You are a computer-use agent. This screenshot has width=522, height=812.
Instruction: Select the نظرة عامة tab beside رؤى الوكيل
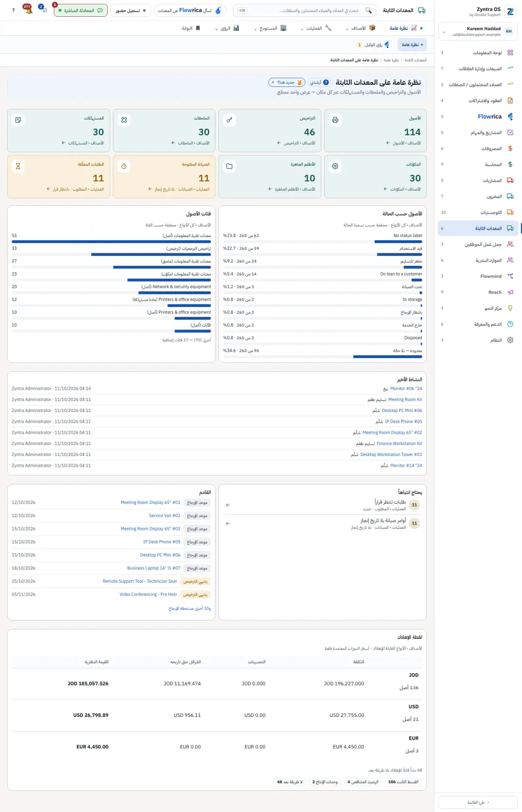(x=411, y=45)
